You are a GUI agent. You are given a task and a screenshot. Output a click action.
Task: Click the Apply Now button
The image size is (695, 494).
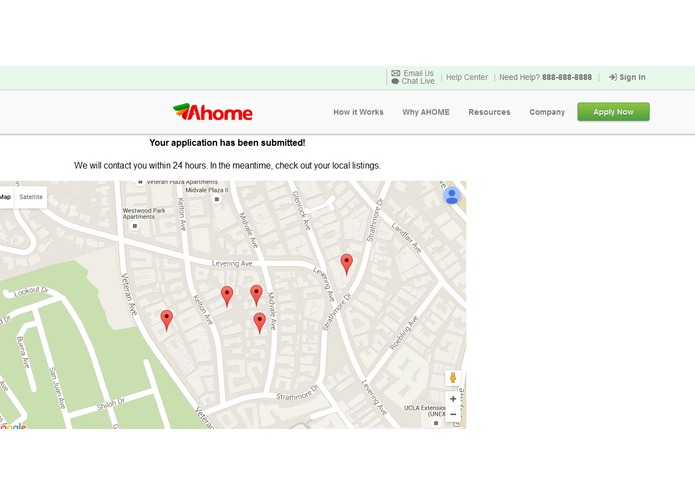[613, 112]
